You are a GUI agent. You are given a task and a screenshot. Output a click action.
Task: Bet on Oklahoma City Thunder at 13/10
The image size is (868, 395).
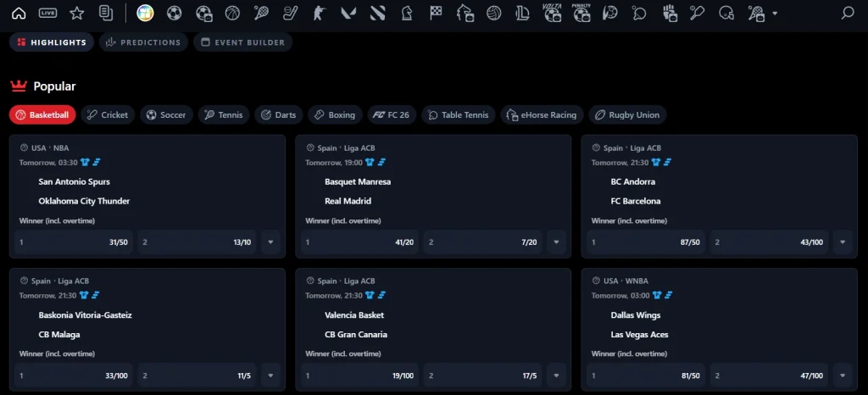197,242
